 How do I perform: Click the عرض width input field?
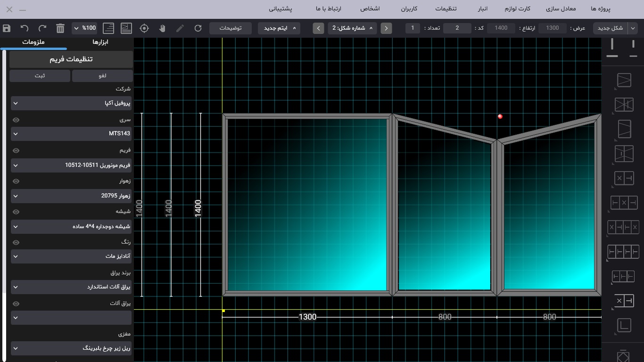tap(552, 28)
